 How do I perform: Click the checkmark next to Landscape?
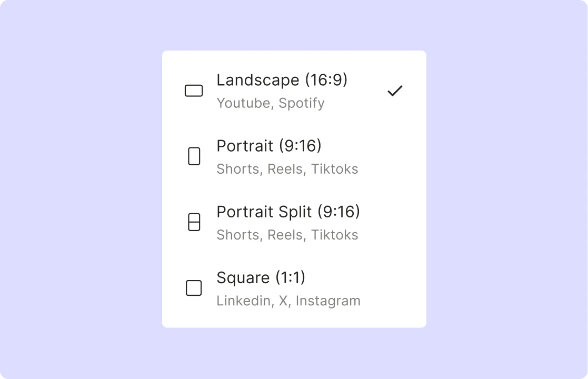coord(395,91)
